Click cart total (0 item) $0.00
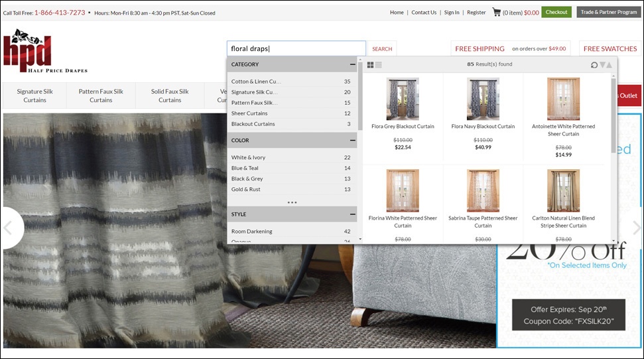Screen dimensions: 644x359 (x=521, y=13)
